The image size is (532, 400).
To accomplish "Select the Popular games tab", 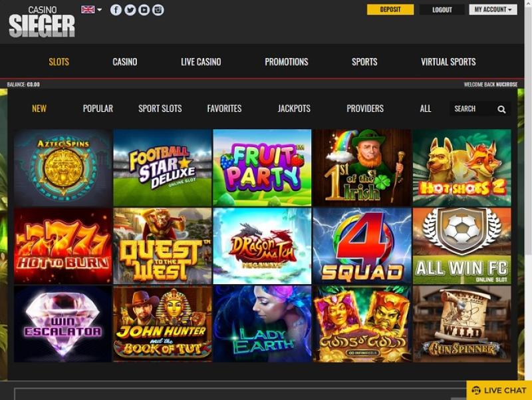I will [x=98, y=108].
